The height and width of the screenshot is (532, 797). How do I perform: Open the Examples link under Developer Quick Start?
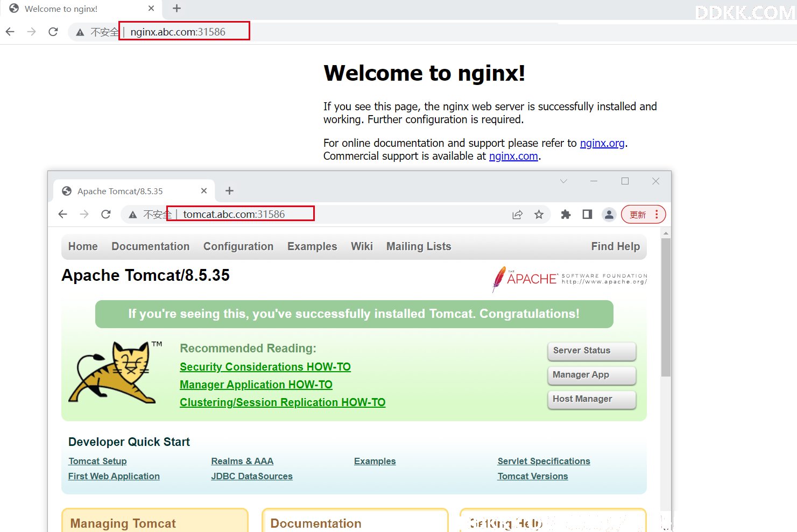(x=375, y=461)
